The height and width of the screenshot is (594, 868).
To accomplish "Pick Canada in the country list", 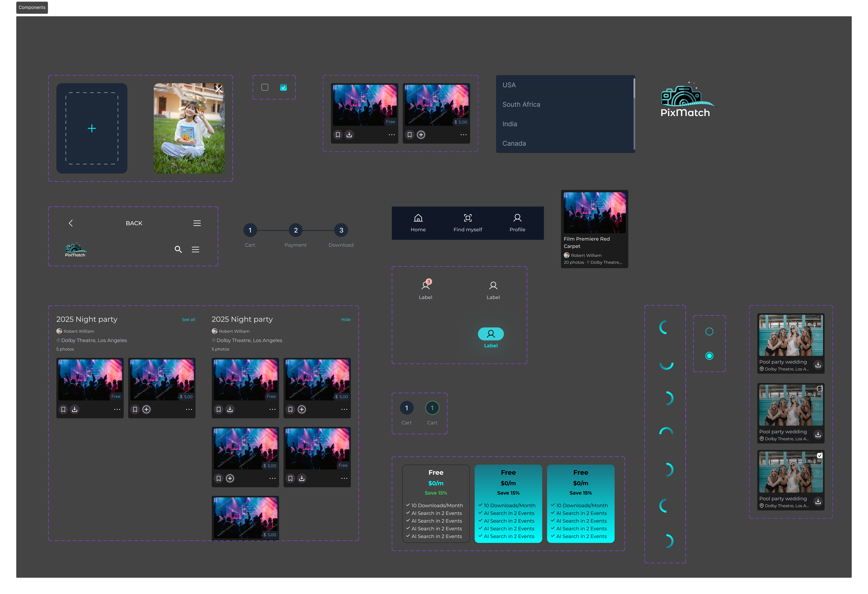I will tap(565, 143).
